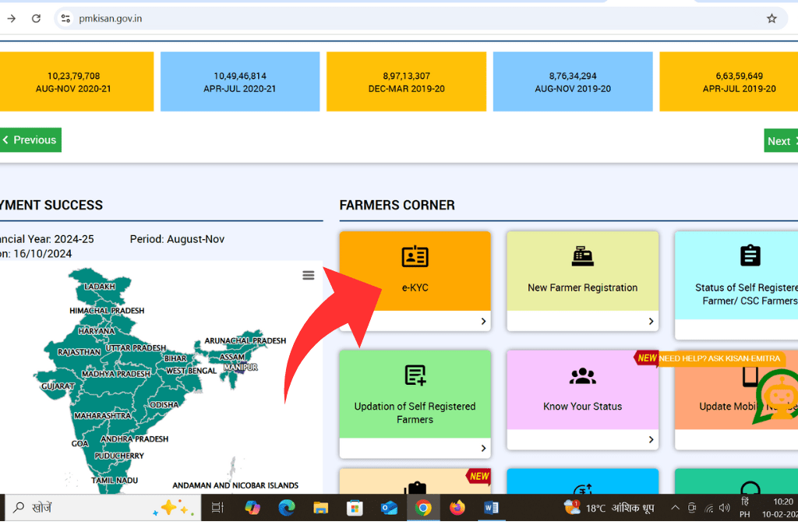Open Status of Self Registered Farmer link text
Image resolution: width=798 pixels, height=532 pixels.
pyautogui.click(x=746, y=294)
